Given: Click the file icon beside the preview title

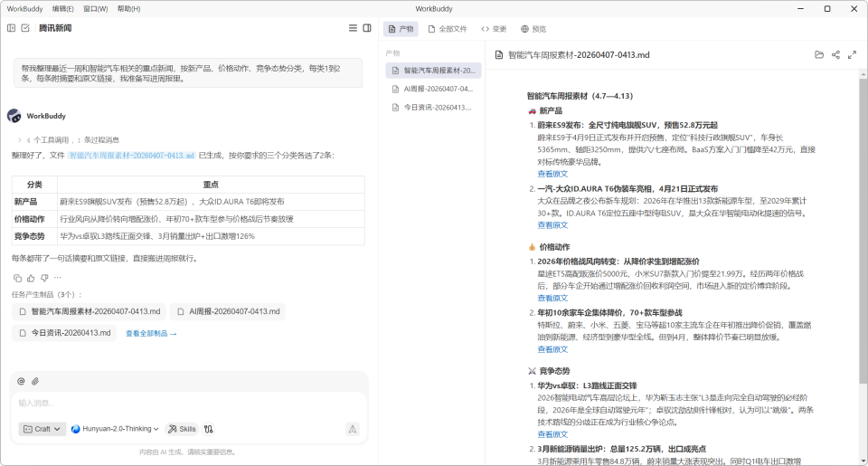Looking at the screenshot, I should click(499, 55).
